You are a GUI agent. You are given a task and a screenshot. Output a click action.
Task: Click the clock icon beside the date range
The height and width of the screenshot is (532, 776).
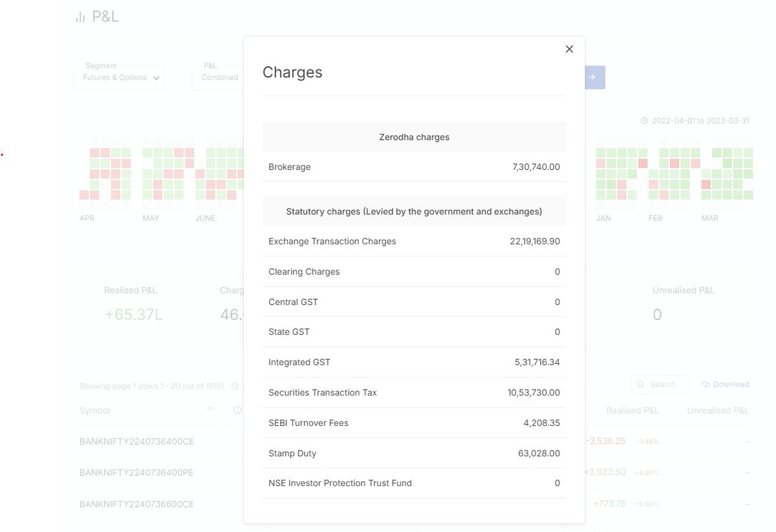[644, 121]
